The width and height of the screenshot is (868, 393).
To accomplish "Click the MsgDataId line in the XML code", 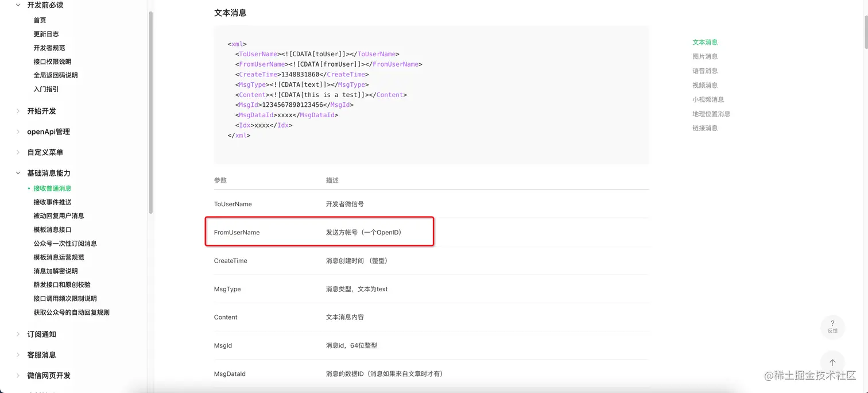I will [286, 115].
